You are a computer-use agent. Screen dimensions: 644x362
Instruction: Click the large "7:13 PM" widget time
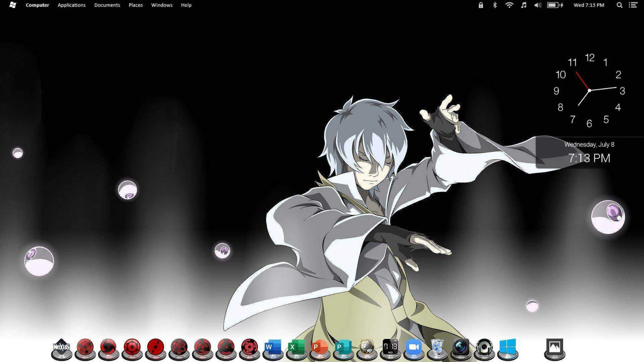pos(589,158)
